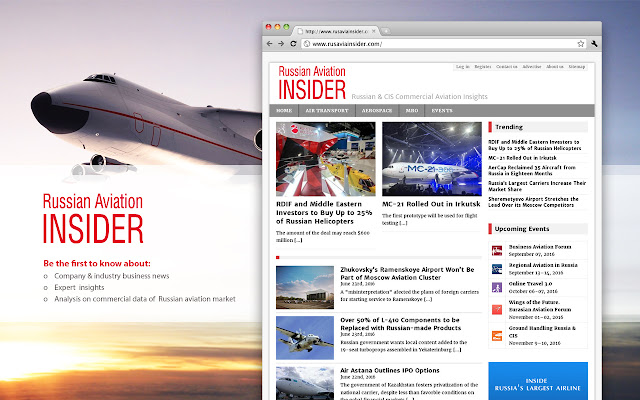Open trending AerCap Reclaimed 35 Aircraft link
The height and width of the screenshot is (400, 640).
click(x=532, y=170)
